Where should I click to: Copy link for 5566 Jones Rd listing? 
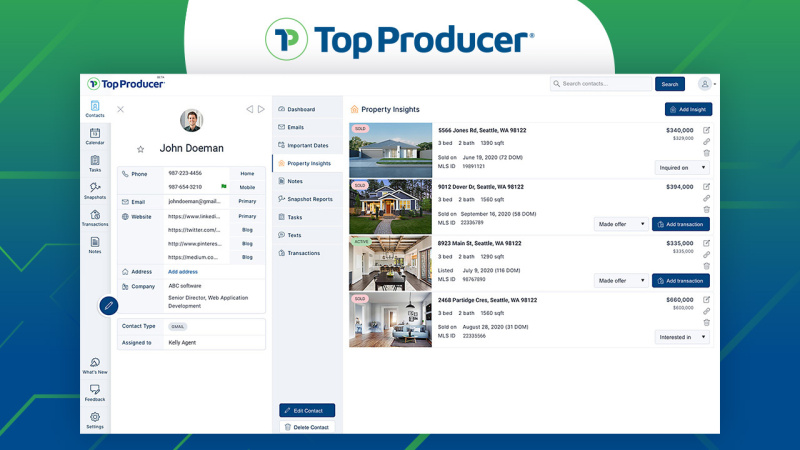click(707, 141)
